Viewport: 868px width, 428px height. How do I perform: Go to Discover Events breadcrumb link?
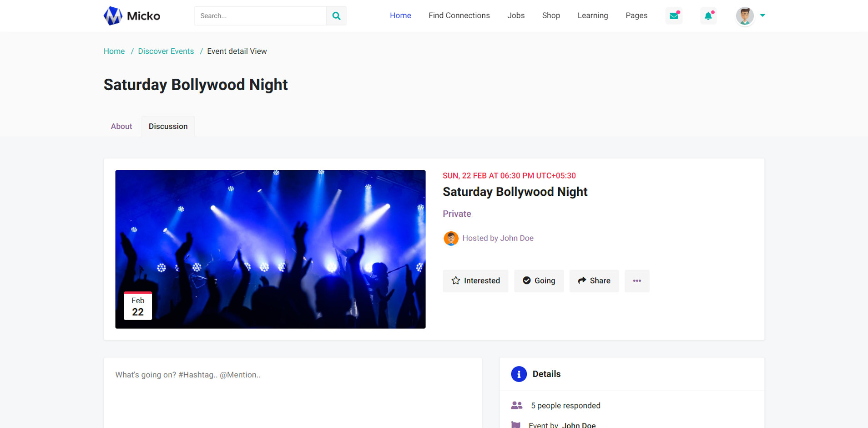point(166,51)
